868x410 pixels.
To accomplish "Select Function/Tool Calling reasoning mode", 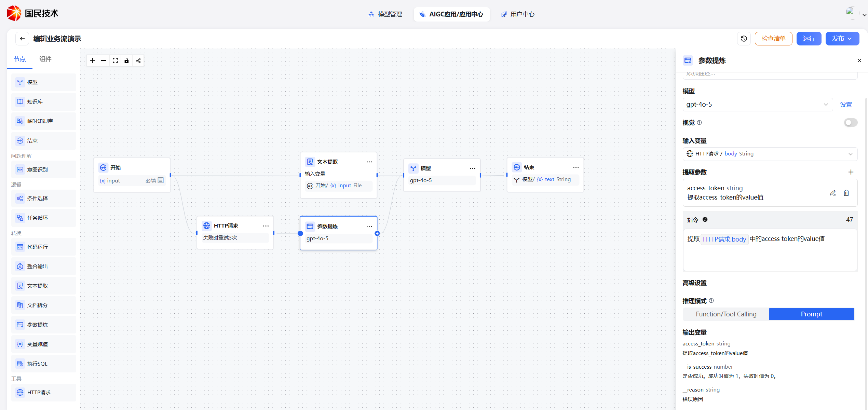I will pos(726,314).
